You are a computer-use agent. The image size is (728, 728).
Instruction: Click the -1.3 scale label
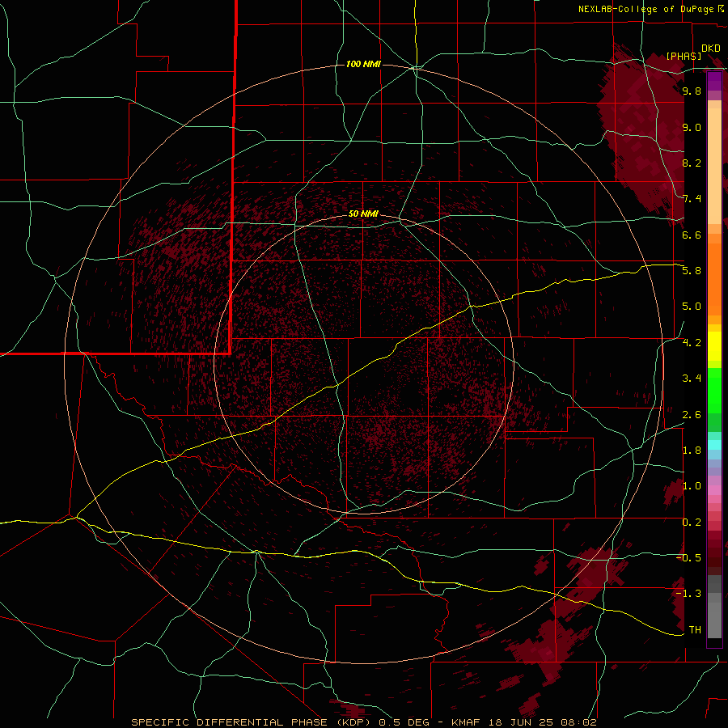(688, 594)
